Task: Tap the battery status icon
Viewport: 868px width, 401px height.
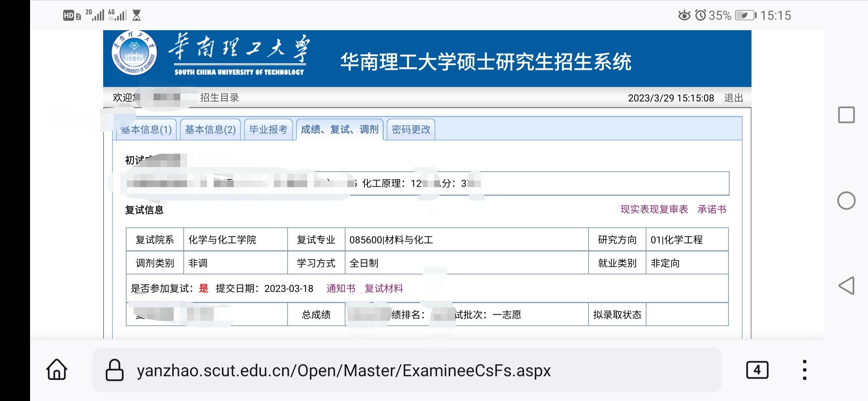Action: tap(745, 16)
